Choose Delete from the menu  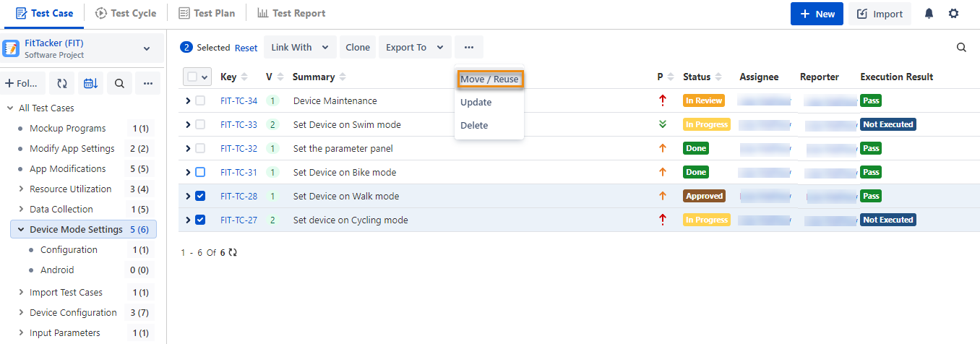474,125
